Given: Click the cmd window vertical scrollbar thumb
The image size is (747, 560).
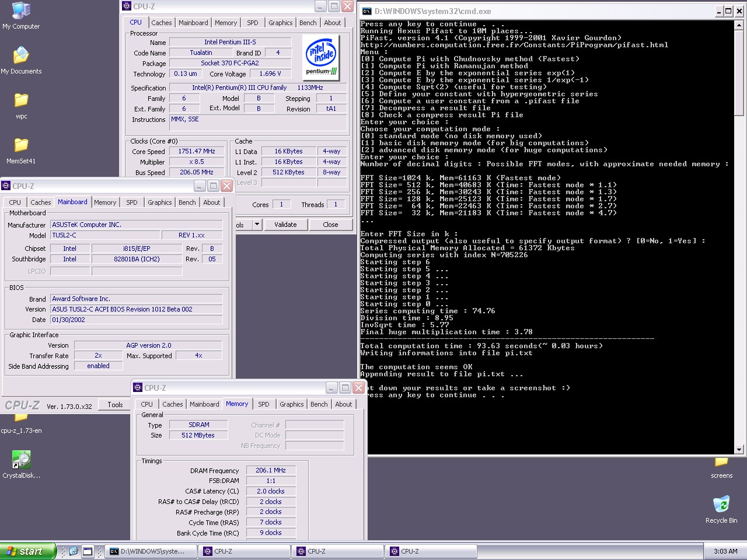Looking at the screenshot, I should 739,72.
